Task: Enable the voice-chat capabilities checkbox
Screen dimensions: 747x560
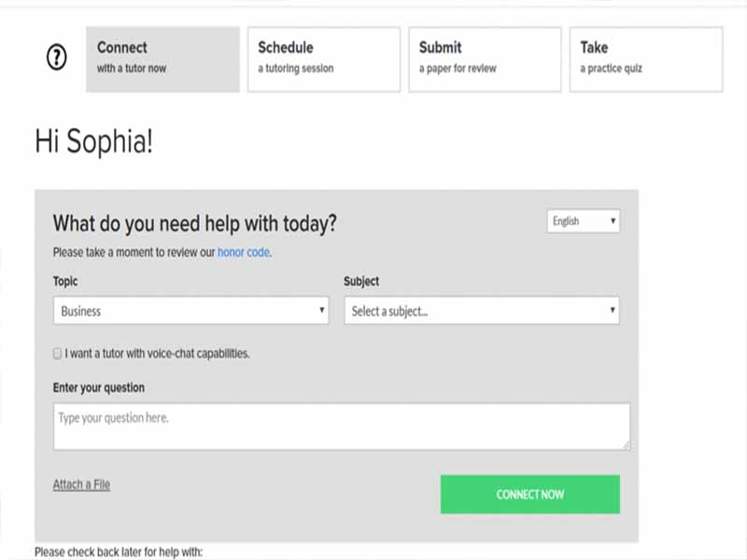Action: [x=58, y=355]
